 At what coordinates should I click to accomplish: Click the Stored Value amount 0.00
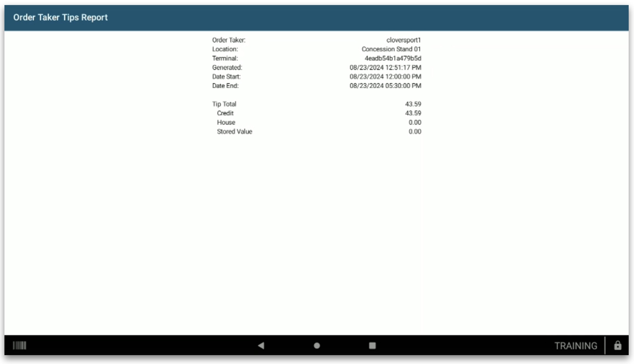point(415,132)
